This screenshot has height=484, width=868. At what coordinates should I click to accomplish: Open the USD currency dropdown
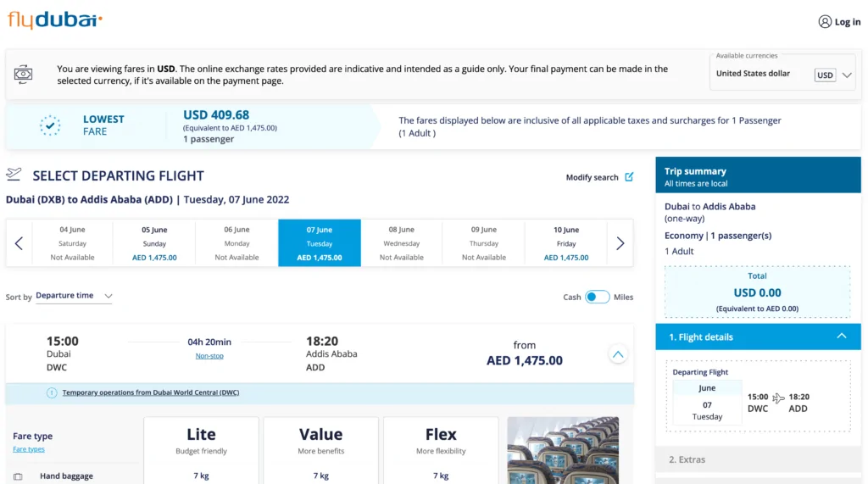834,75
